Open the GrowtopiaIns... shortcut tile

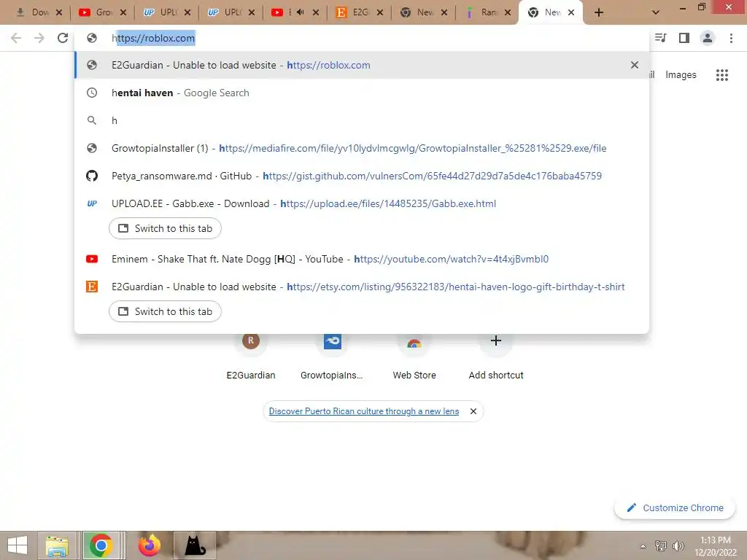pyautogui.click(x=332, y=355)
